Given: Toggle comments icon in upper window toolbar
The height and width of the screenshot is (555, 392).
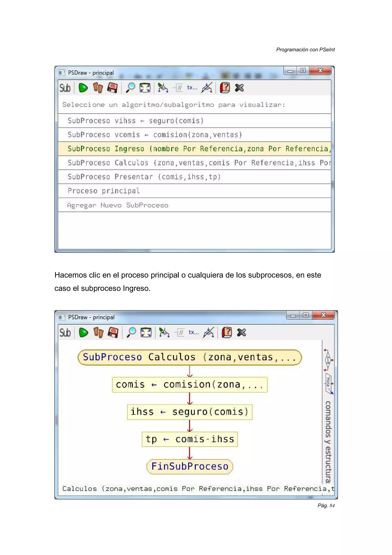Looking at the screenshot, I should (x=178, y=88).
